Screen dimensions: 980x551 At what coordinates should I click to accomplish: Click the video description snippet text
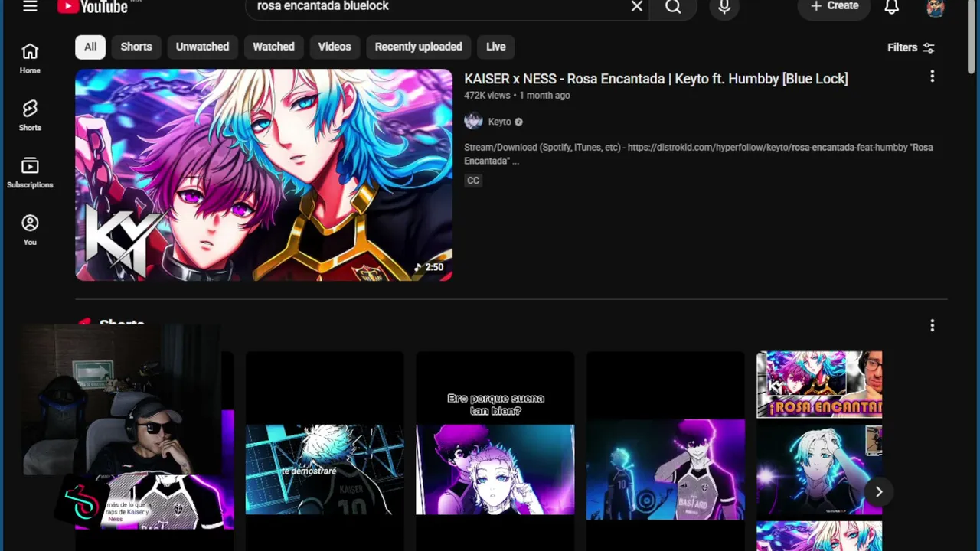point(698,154)
